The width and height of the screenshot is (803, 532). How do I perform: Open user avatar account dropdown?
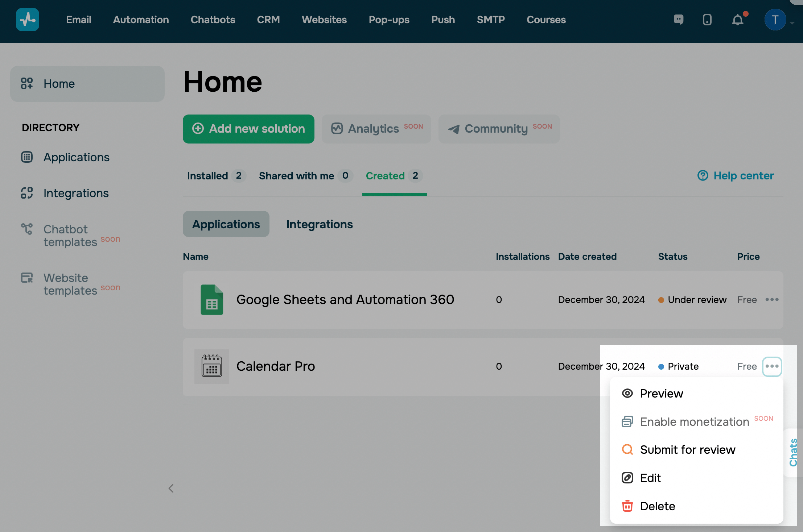coord(776,20)
